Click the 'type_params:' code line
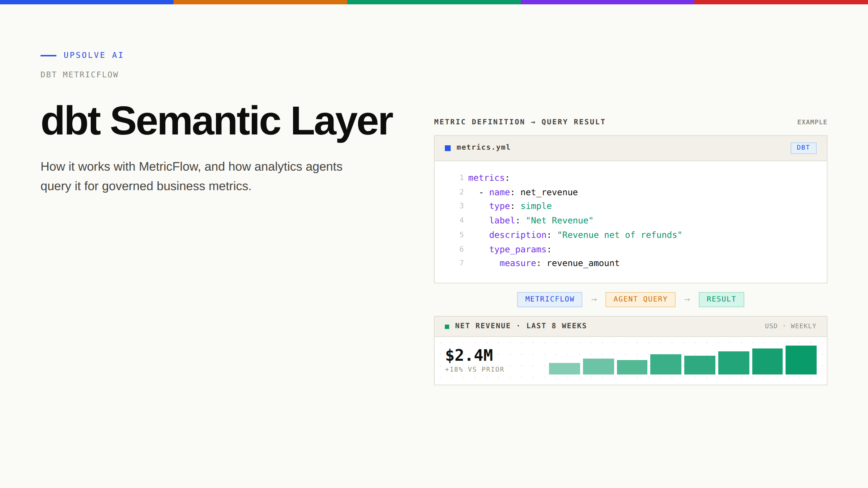 (520, 249)
